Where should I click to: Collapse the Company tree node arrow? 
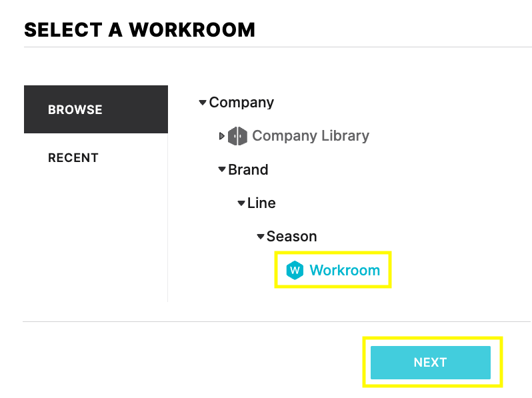tap(203, 103)
